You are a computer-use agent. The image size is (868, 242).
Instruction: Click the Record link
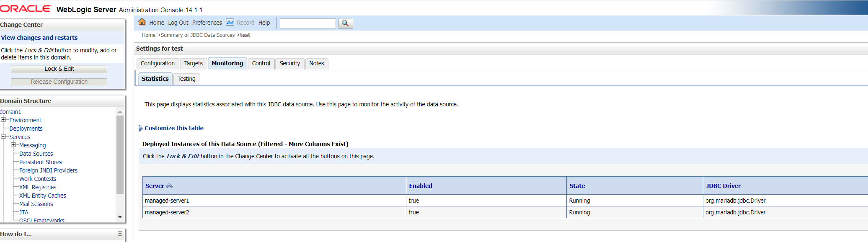click(245, 23)
